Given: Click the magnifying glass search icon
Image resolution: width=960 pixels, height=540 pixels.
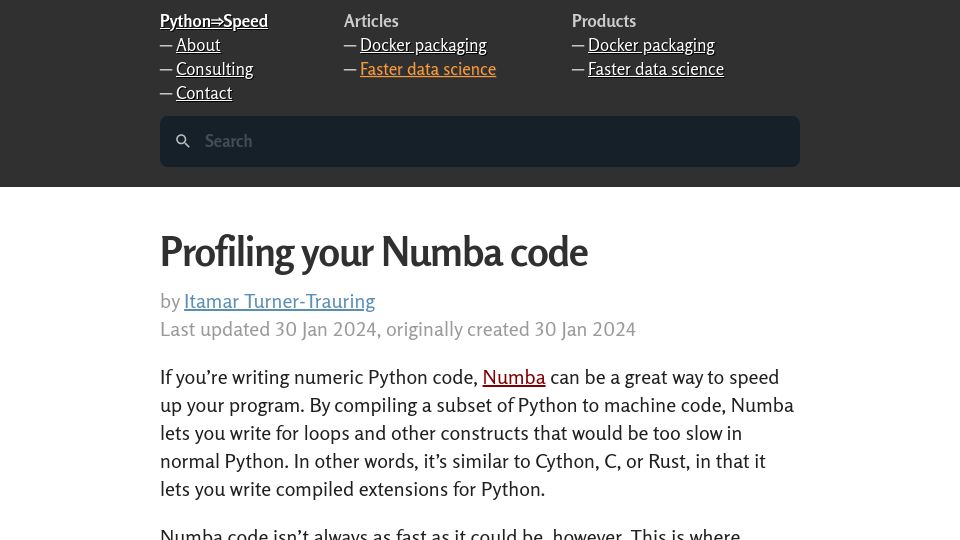Looking at the screenshot, I should pos(182,141).
